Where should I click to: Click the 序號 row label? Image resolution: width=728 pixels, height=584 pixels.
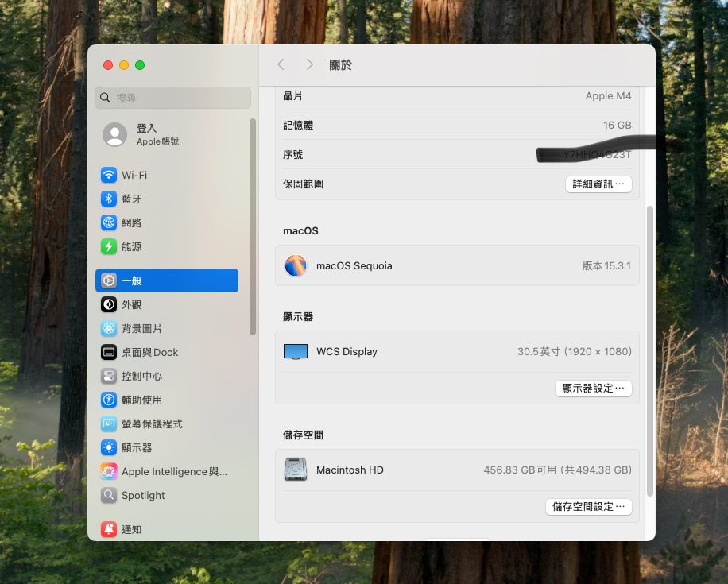293,154
